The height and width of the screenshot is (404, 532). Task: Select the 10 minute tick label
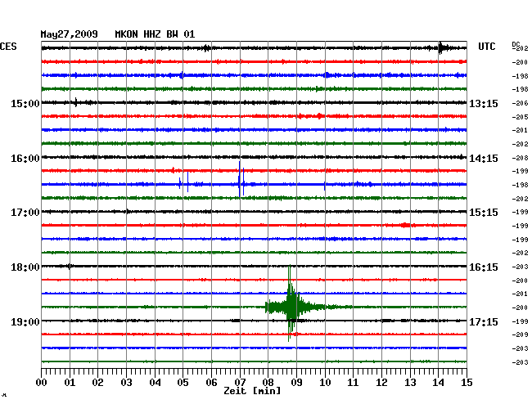click(x=325, y=383)
